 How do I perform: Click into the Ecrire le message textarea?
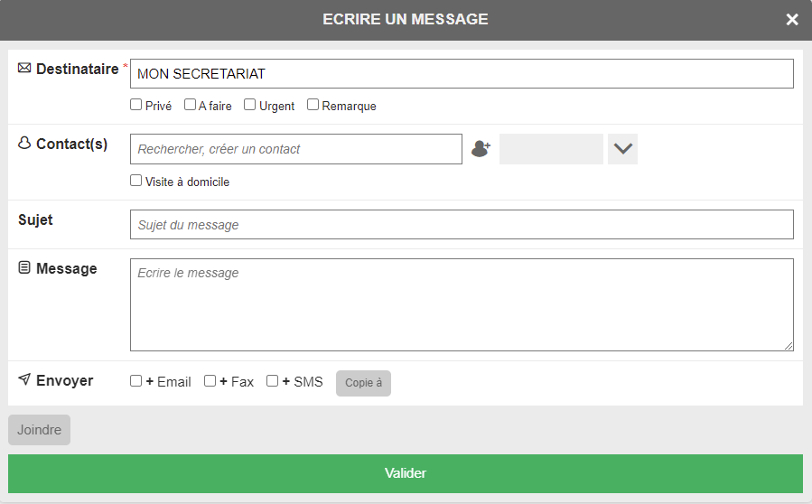point(462,304)
